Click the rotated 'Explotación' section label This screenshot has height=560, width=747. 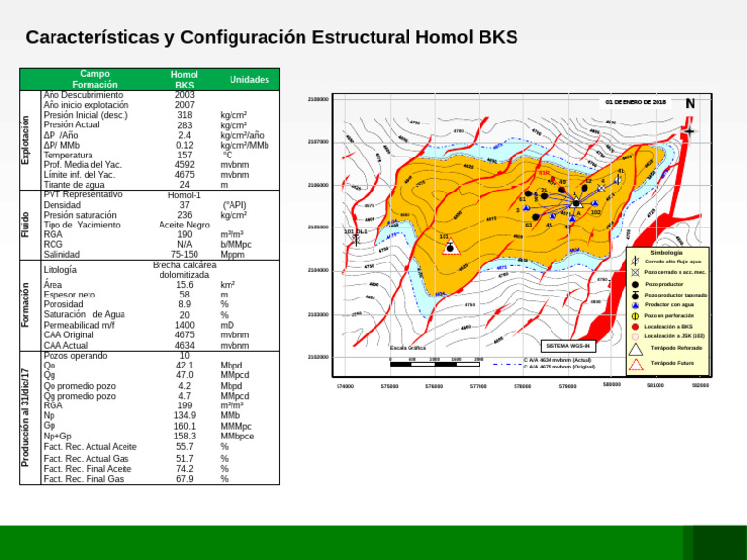pyautogui.click(x=25, y=140)
